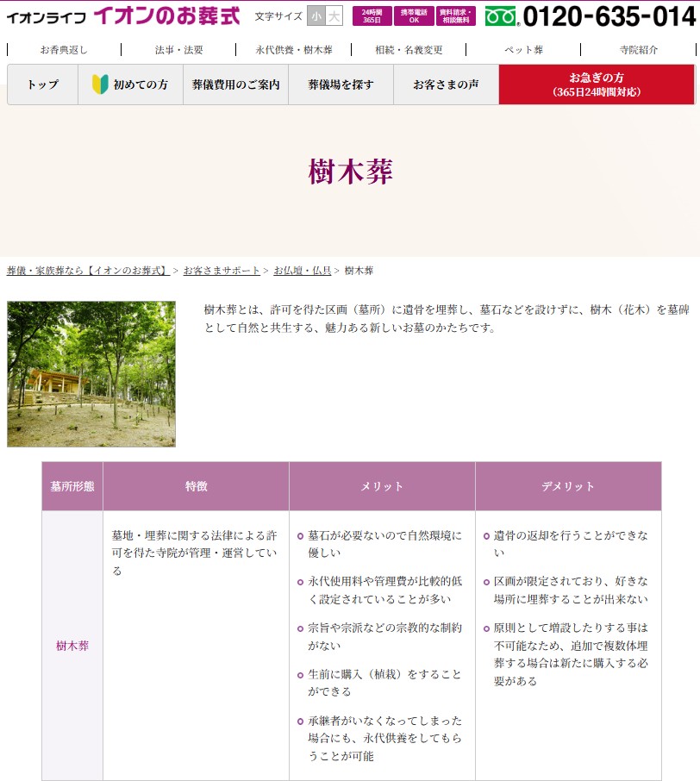Click the green free-dial phone icon
Viewport: 700px width, 781px height.
501,16
